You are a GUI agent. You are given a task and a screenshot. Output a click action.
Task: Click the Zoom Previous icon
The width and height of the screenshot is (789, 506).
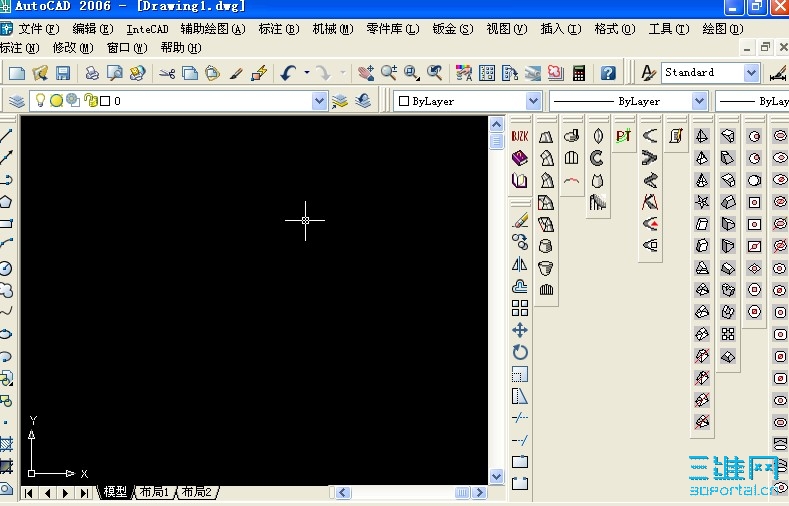(x=434, y=73)
